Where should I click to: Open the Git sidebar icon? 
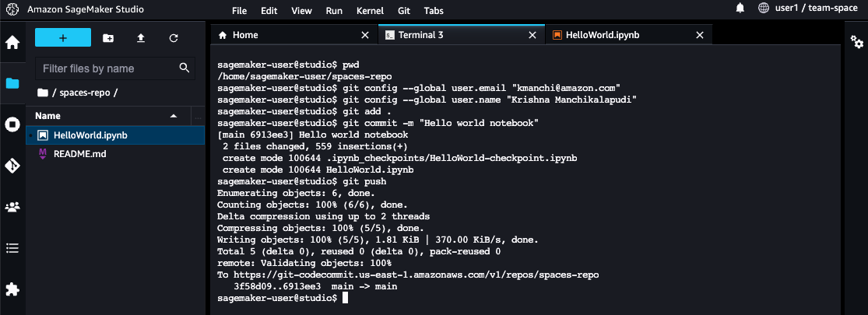click(12, 166)
